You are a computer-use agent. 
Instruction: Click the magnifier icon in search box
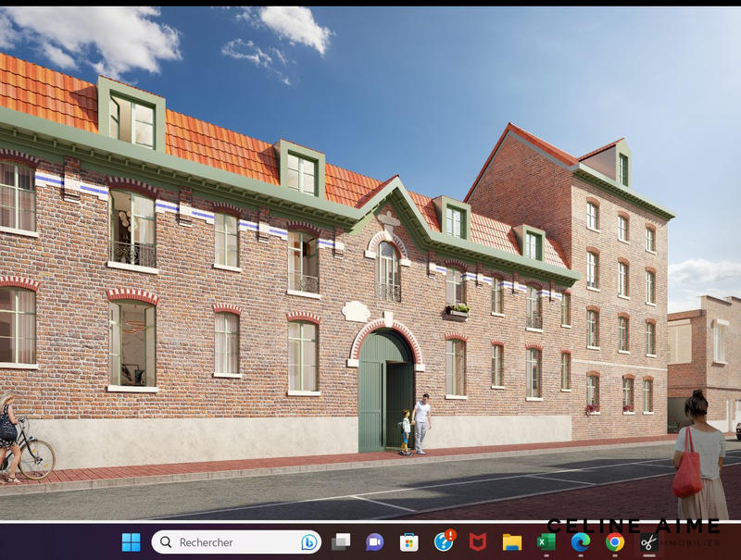point(166,542)
